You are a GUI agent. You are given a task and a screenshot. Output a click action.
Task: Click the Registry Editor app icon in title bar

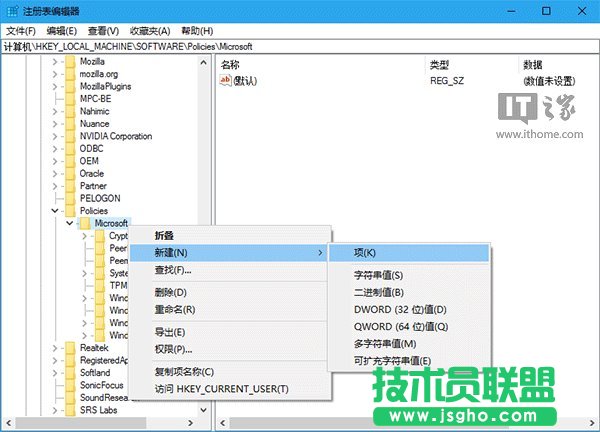(x=12, y=11)
